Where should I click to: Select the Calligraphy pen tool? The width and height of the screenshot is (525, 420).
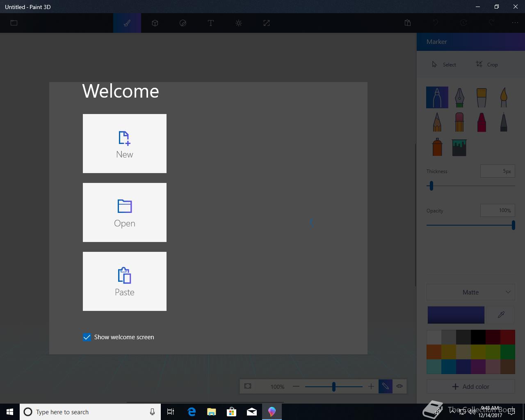click(459, 97)
